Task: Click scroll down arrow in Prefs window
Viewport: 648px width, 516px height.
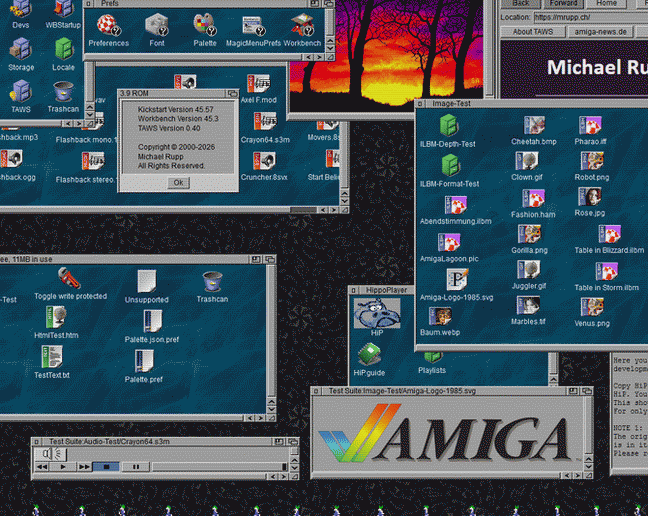Action: pos(330,49)
